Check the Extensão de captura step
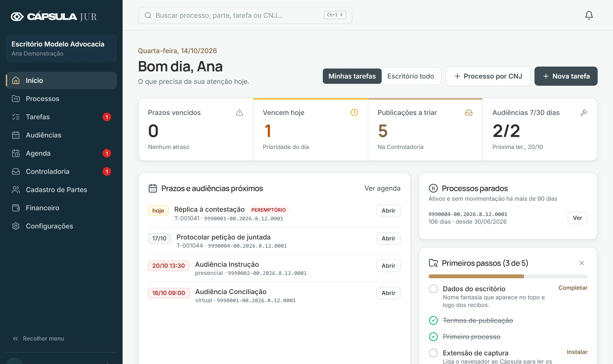The width and height of the screenshot is (613, 364). tap(433, 353)
